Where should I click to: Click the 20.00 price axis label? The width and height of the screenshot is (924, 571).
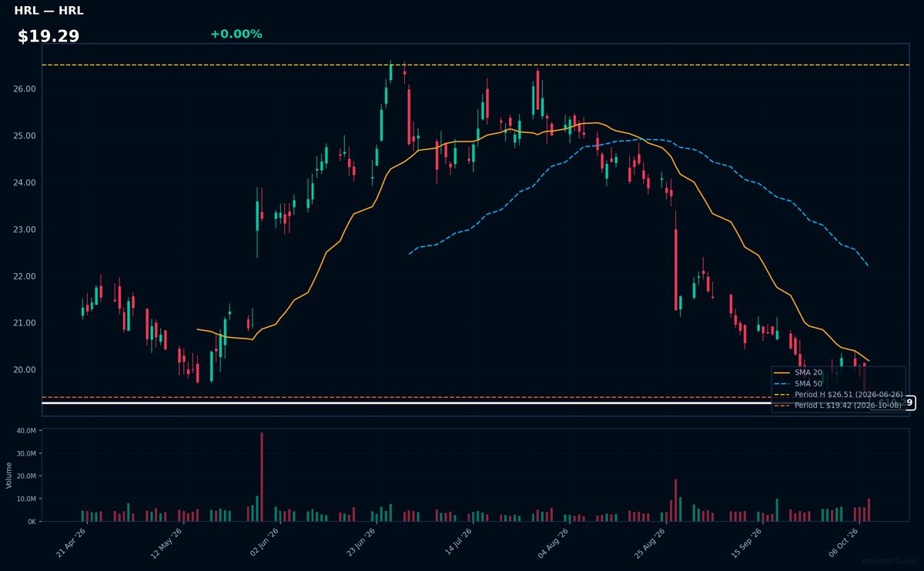(25, 370)
